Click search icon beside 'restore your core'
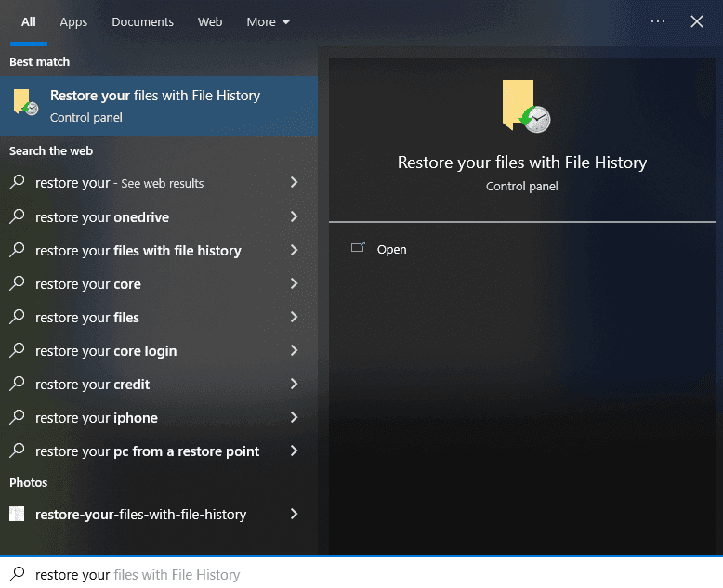The image size is (723, 588). 17,283
